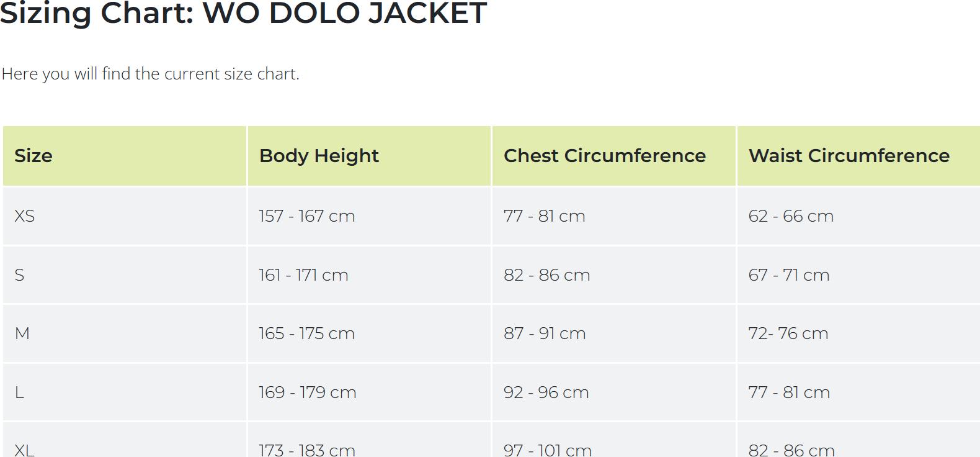
Task: Click the 82 - 86 cm chest cell for S
Action: pyautogui.click(x=546, y=275)
